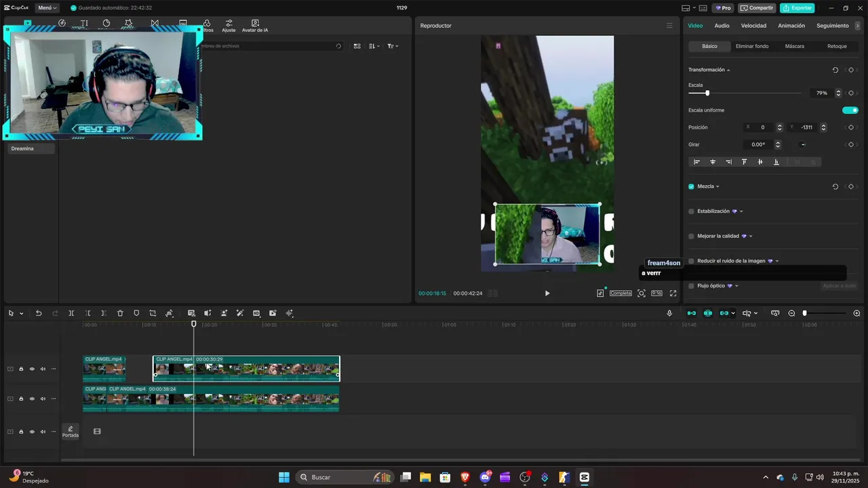Align clip to top edge

[744, 162]
